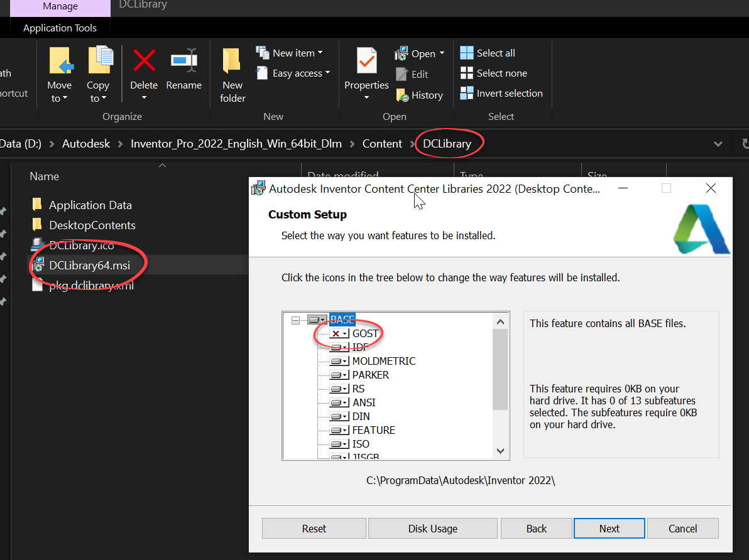The image size is (749, 560).
Task: Sort files by clicking the Name column header
Action: [44, 176]
